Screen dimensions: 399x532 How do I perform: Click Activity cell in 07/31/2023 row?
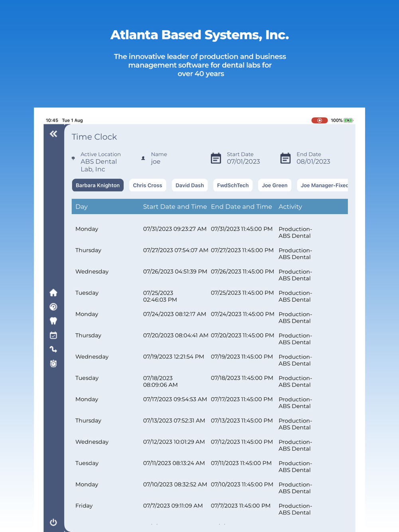point(295,233)
